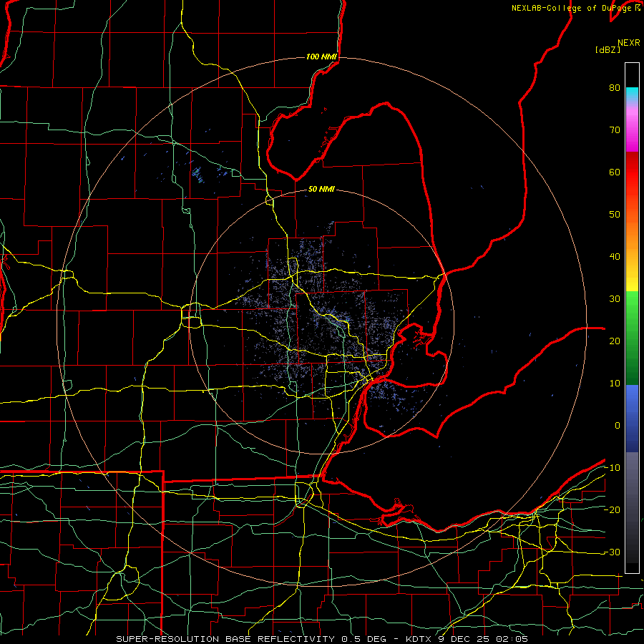Click the 60 dBZ scale value

[x=615, y=172]
